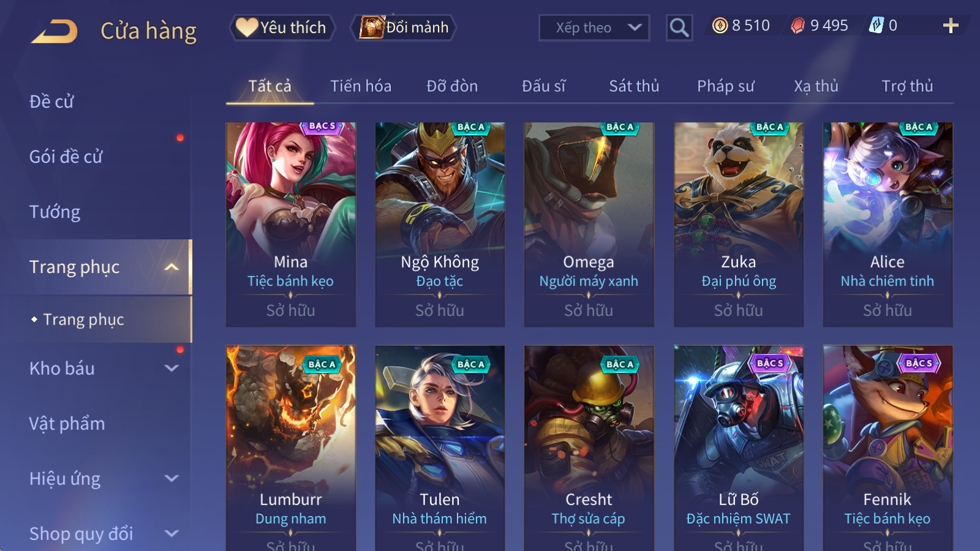Tap the red ruby currency icon
Screen dimensions: 980x551
[x=797, y=25]
